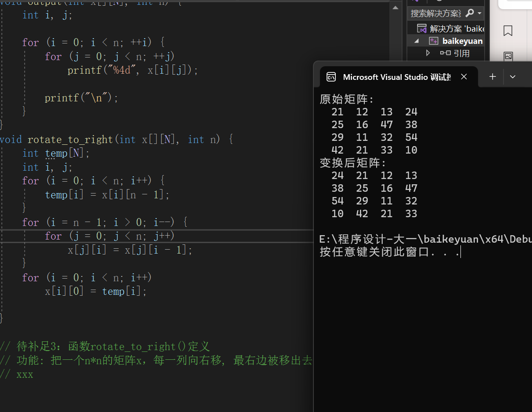This screenshot has width=532, height=412.
Task: Click the Visual Studio solution icon beside 解决方案
Action: tap(422, 29)
